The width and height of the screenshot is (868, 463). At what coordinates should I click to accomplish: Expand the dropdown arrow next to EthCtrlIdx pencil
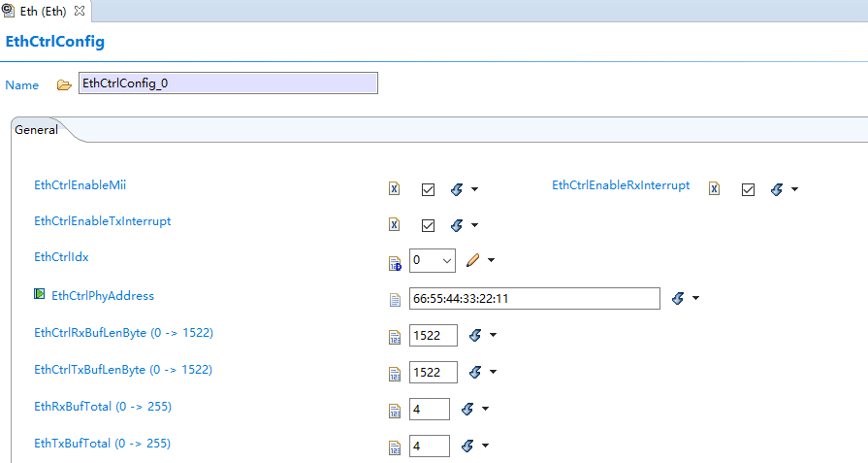tap(492, 260)
